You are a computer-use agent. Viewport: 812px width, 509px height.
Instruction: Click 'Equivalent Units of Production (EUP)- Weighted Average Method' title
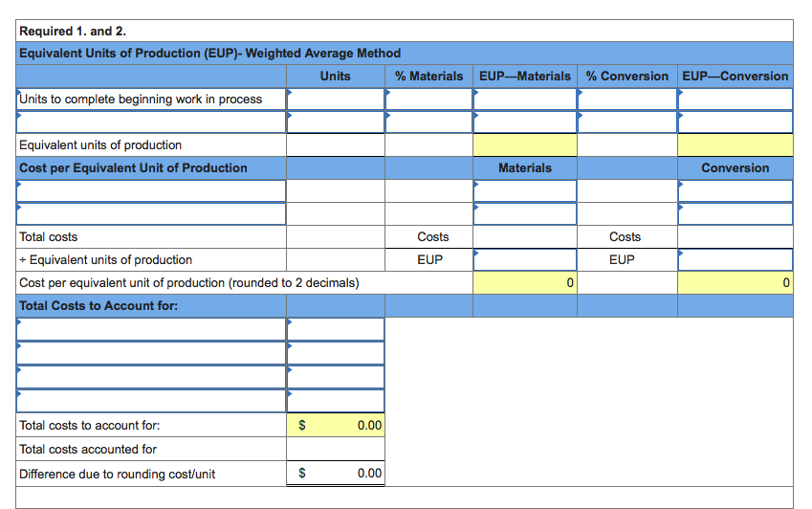(x=209, y=54)
